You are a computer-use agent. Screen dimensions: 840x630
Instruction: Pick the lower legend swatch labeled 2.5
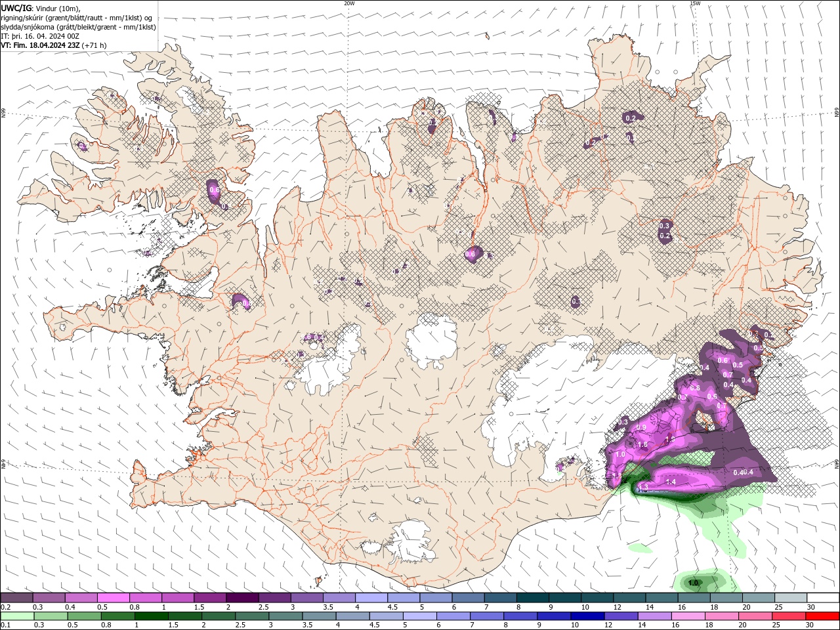click(x=252, y=616)
